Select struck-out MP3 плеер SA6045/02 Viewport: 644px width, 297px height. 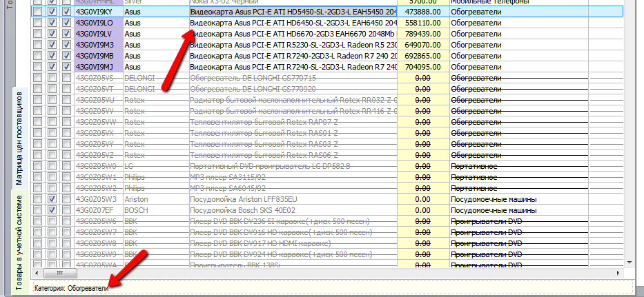click(293, 188)
